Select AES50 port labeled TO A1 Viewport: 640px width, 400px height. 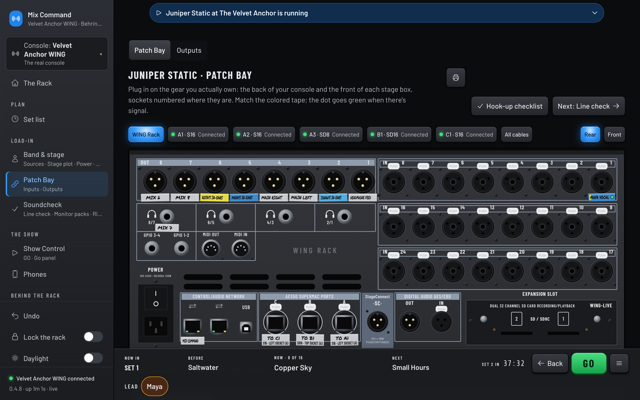pyautogui.click(x=344, y=322)
